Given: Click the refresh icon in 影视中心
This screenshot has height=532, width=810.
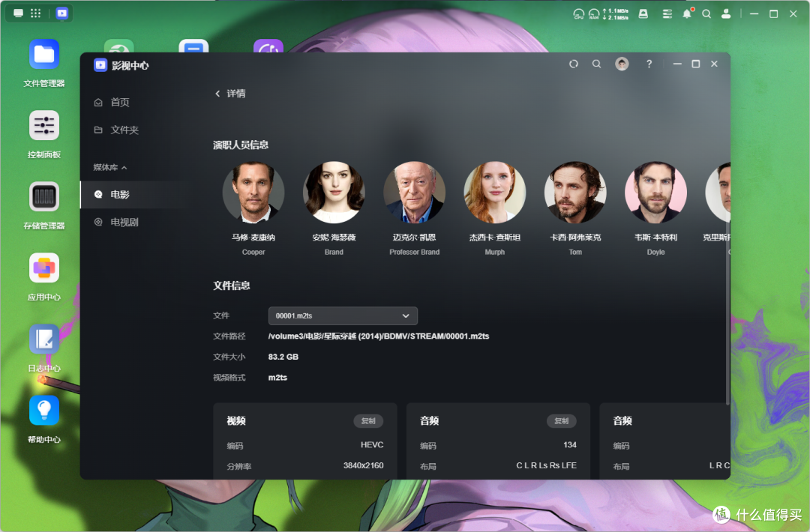Looking at the screenshot, I should pyautogui.click(x=574, y=64).
